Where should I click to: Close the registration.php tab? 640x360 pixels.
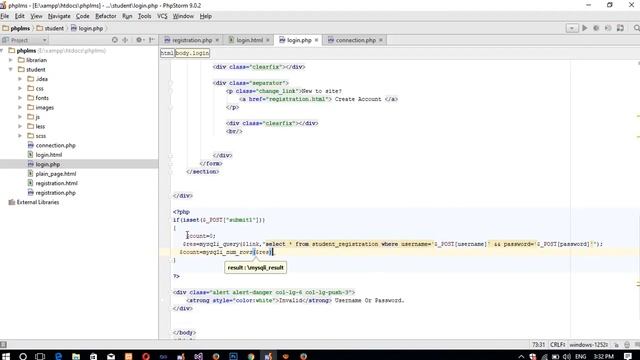pyautogui.click(x=217, y=40)
